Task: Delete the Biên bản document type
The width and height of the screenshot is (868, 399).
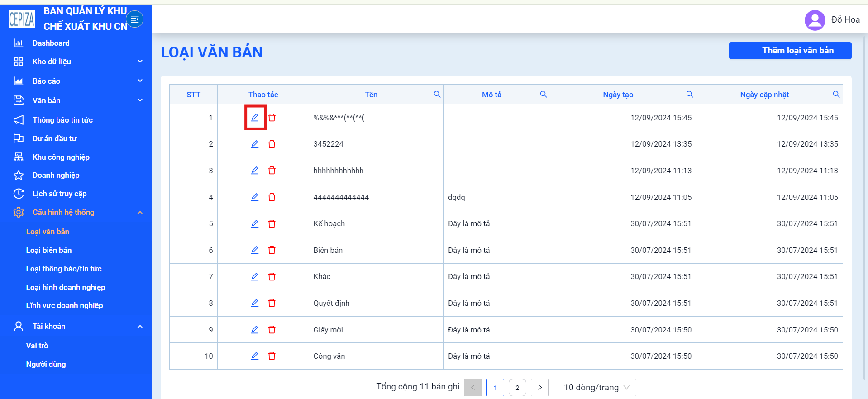Action: [272, 250]
